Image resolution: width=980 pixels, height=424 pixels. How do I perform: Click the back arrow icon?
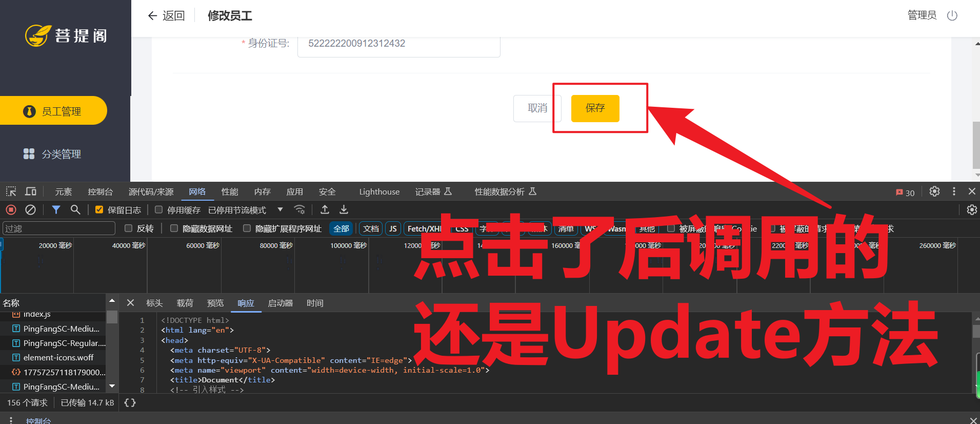point(152,15)
